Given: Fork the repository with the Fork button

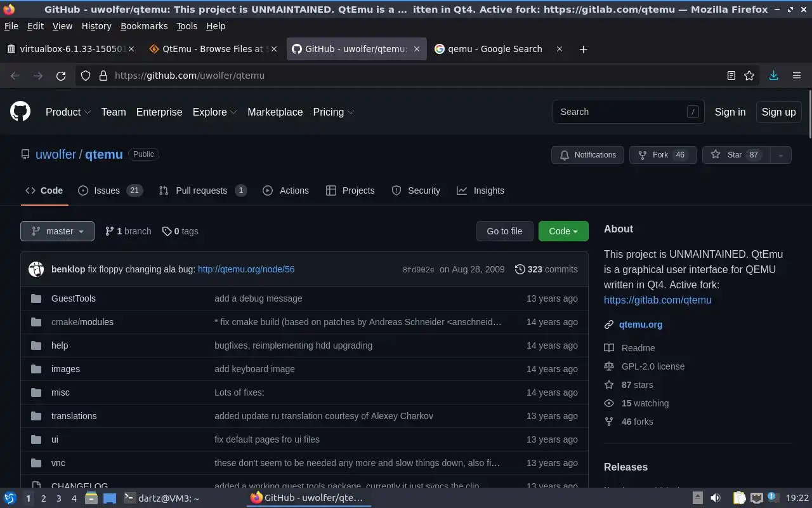Looking at the screenshot, I should tap(663, 155).
